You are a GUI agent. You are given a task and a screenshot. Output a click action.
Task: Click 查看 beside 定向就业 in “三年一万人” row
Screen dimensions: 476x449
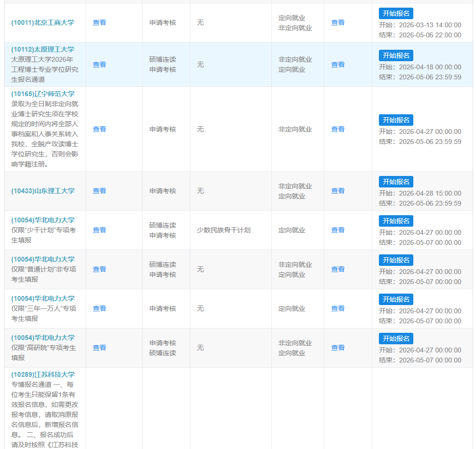(x=338, y=308)
